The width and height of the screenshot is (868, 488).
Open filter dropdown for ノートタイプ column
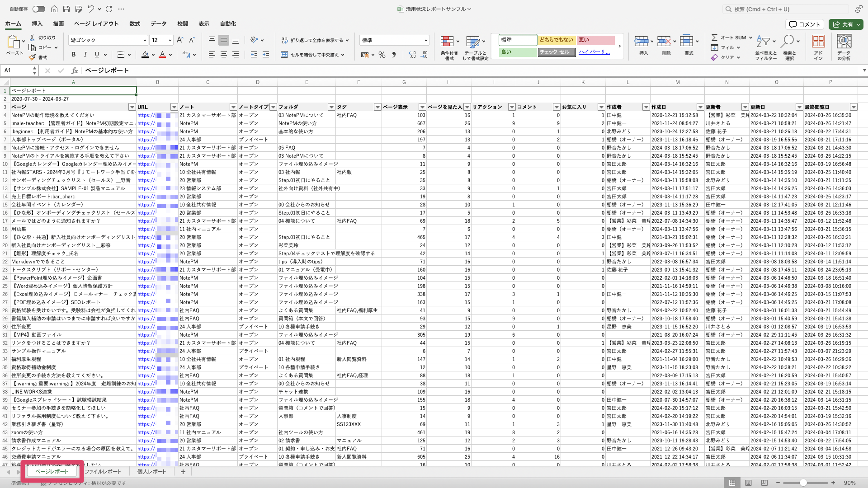[273, 107]
